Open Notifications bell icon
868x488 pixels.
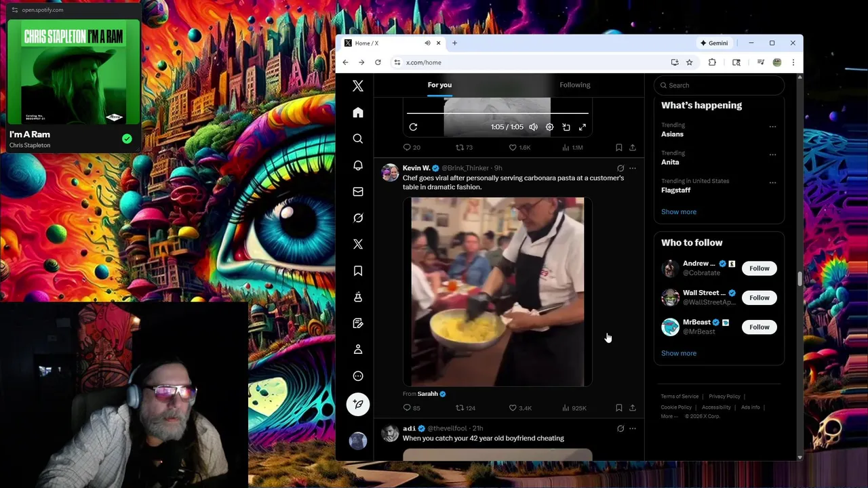pyautogui.click(x=358, y=165)
